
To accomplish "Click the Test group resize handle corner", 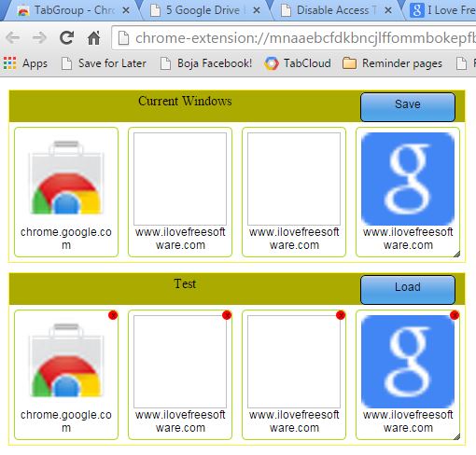I will pos(456,437).
